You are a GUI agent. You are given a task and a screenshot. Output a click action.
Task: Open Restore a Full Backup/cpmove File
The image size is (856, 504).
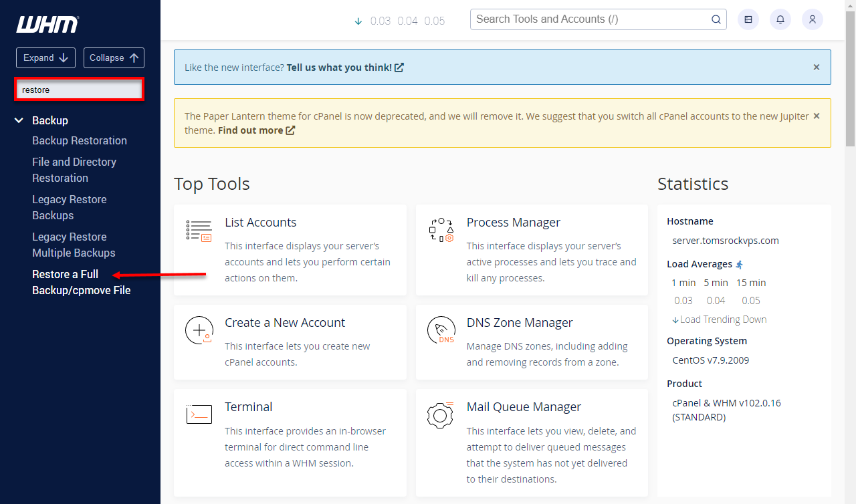81,282
